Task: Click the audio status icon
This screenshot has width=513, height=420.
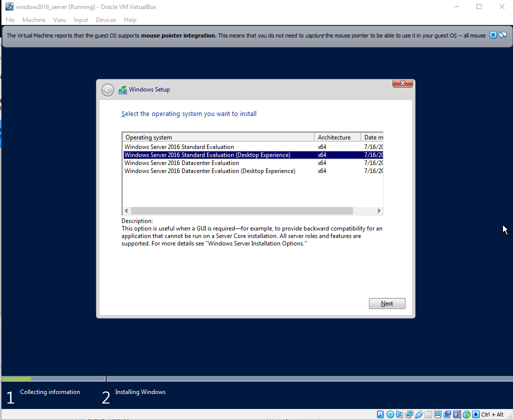Action: pyautogui.click(x=399, y=414)
